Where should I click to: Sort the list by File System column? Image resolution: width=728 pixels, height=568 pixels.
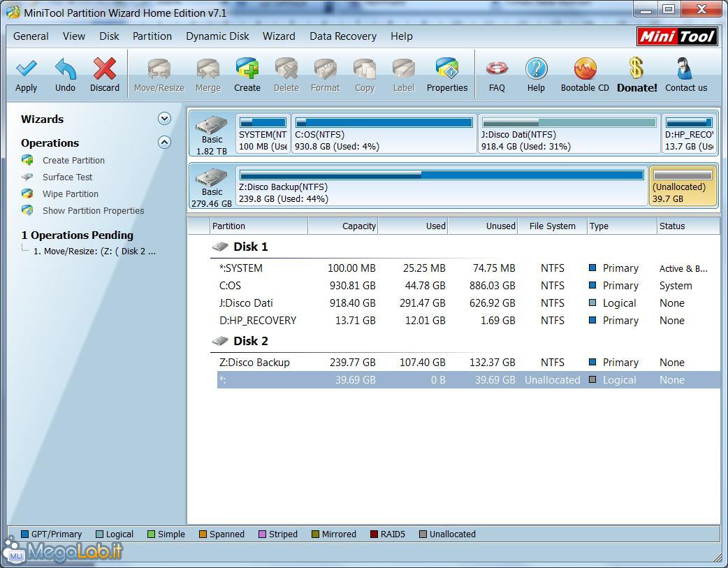tap(553, 226)
